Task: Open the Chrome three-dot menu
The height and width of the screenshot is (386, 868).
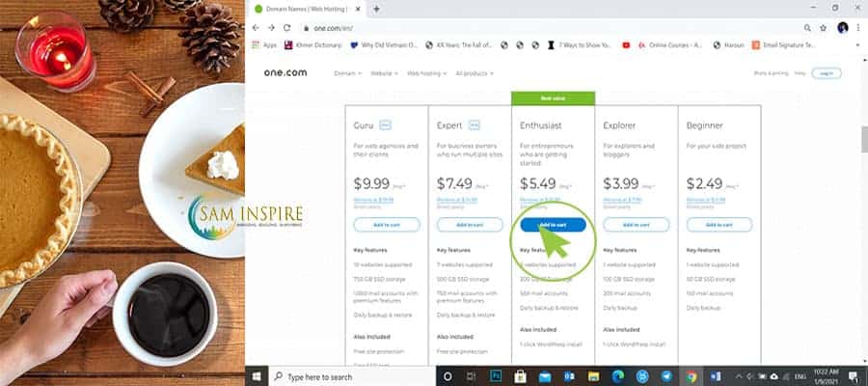Action: click(858, 28)
